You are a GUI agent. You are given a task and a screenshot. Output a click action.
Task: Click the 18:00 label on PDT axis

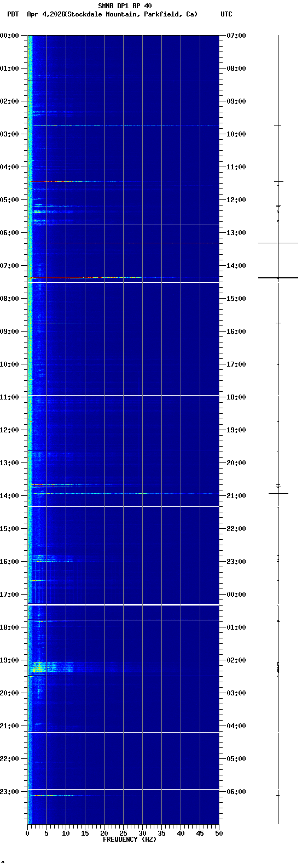point(9,627)
